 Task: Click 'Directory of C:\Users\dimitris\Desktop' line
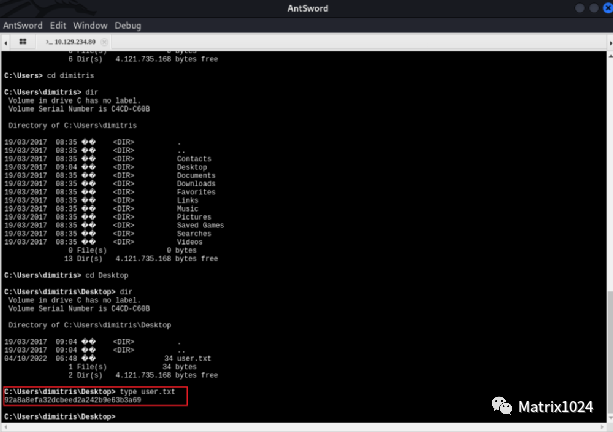point(90,325)
